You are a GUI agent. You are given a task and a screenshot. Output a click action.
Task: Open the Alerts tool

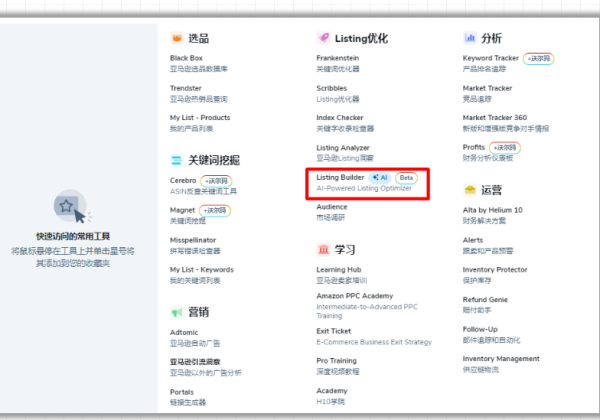(x=473, y=240)
